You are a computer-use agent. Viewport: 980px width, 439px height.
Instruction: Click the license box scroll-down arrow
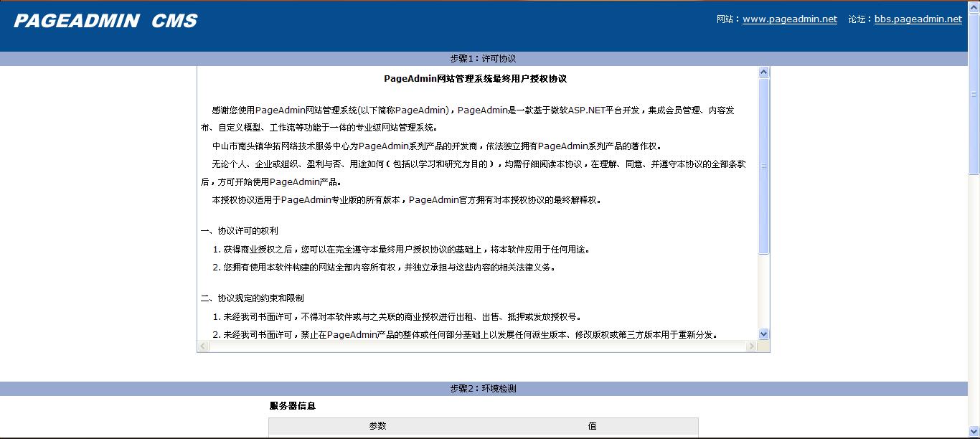(x=763, y=334)
